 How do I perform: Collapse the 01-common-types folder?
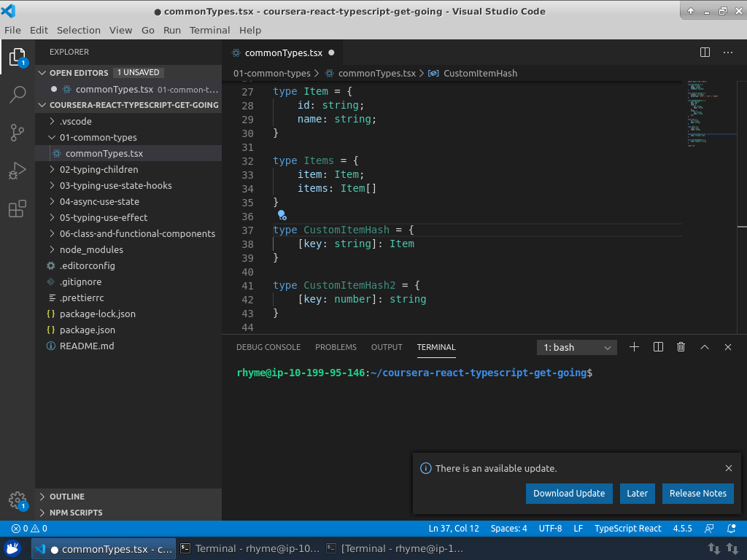(x=98, y=137)
